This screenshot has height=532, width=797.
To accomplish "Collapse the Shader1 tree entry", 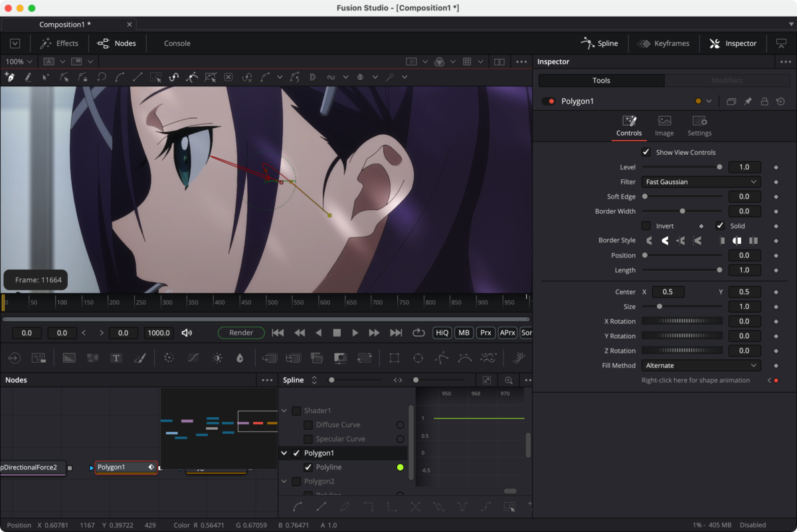I will coord(284,411).
